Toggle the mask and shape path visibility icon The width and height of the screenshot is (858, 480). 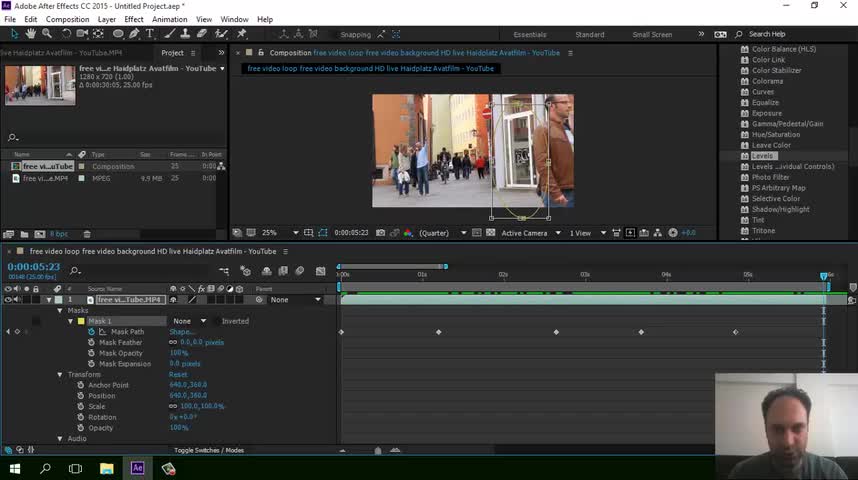(323, 233)
